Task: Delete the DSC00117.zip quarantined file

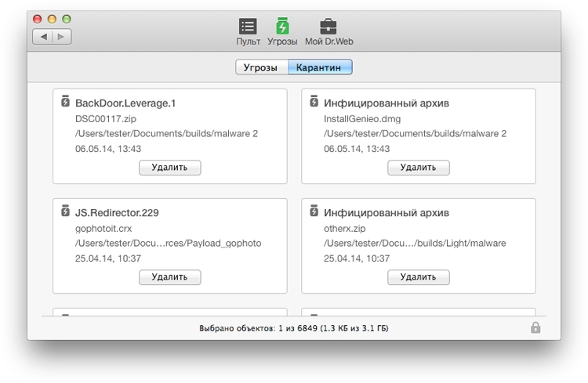Action: [x=170, y=168]
